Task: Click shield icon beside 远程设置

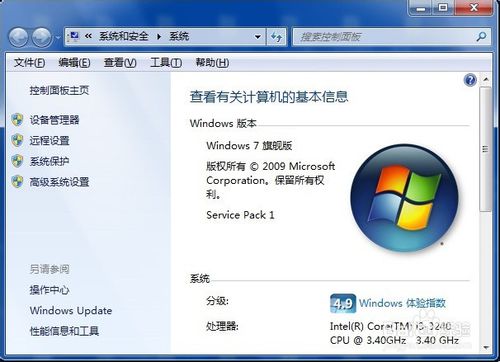Action: (17, 140)
